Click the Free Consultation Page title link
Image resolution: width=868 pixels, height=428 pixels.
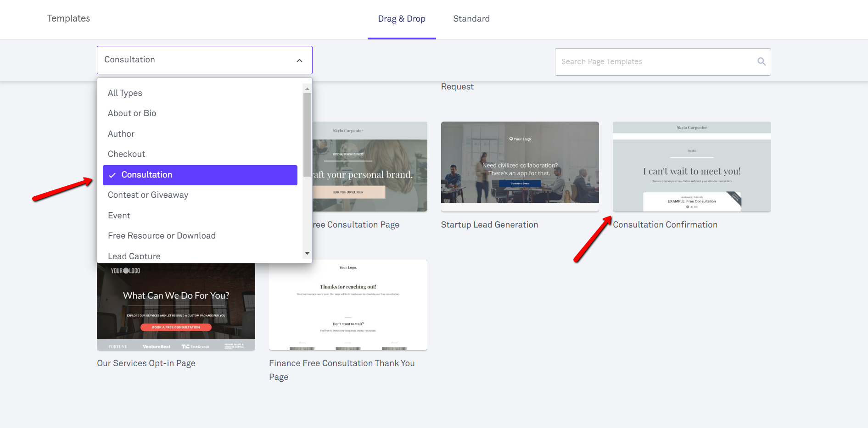[x=356, y=225]
